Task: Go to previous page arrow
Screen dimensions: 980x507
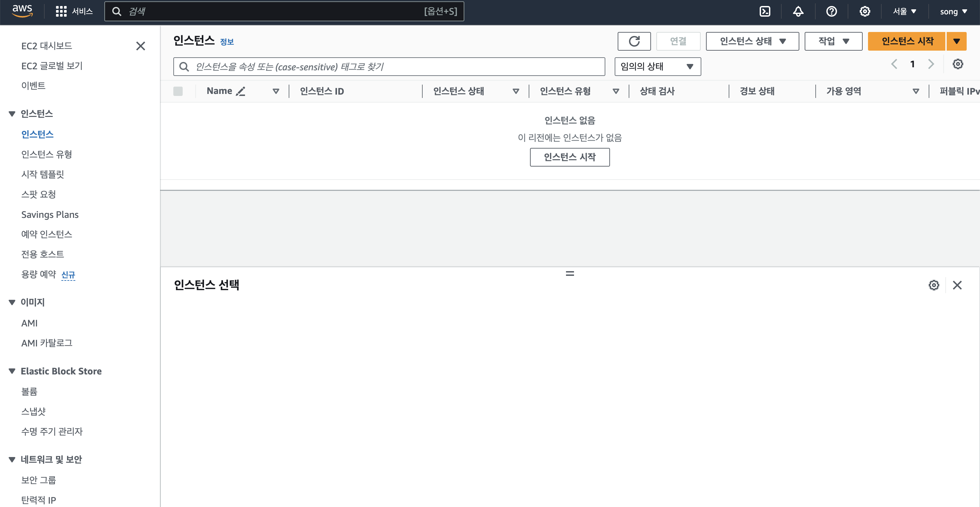Action: point(894,64)
